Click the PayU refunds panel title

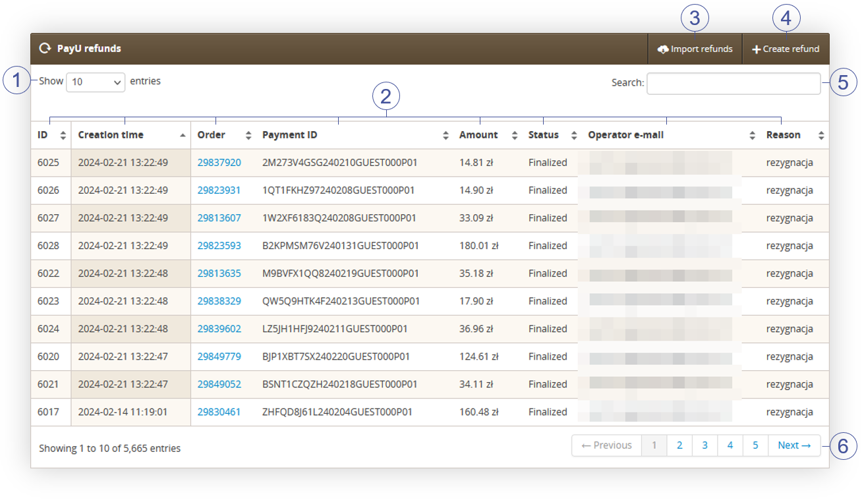pyautogui.click(x=89, y=48)
